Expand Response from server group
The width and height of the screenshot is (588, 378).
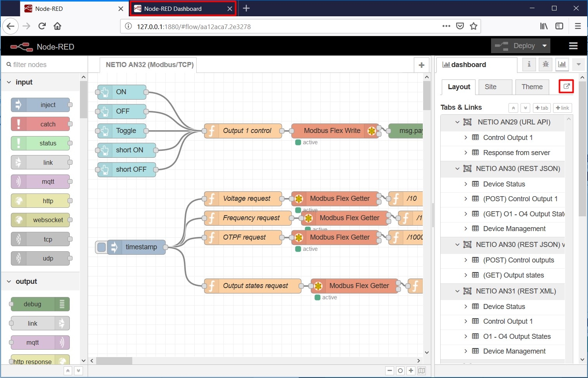[x=466, y=152]
